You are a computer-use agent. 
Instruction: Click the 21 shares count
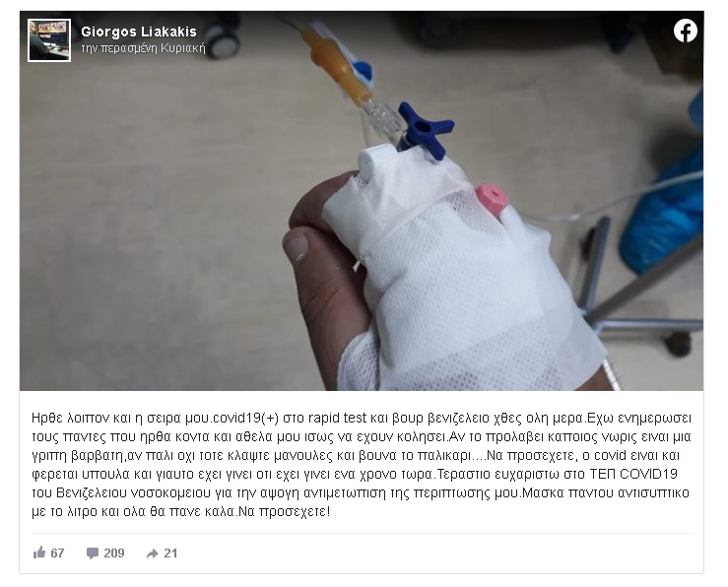coord(170,554)
